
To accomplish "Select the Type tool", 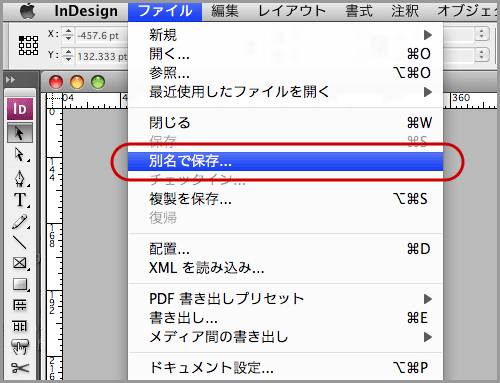I will [20, 200].
